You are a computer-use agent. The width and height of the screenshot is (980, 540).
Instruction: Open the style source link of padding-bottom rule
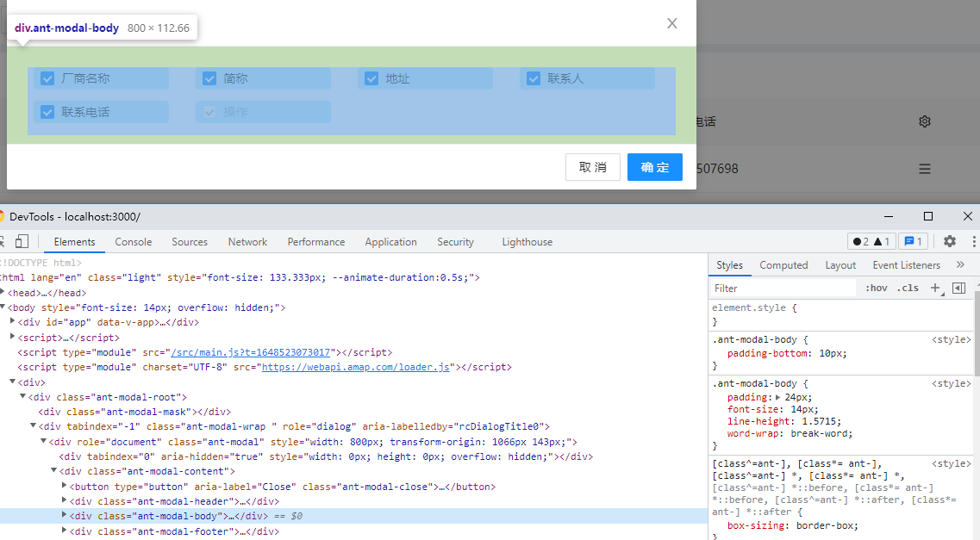pyautogui.click(x=952, y=339)
